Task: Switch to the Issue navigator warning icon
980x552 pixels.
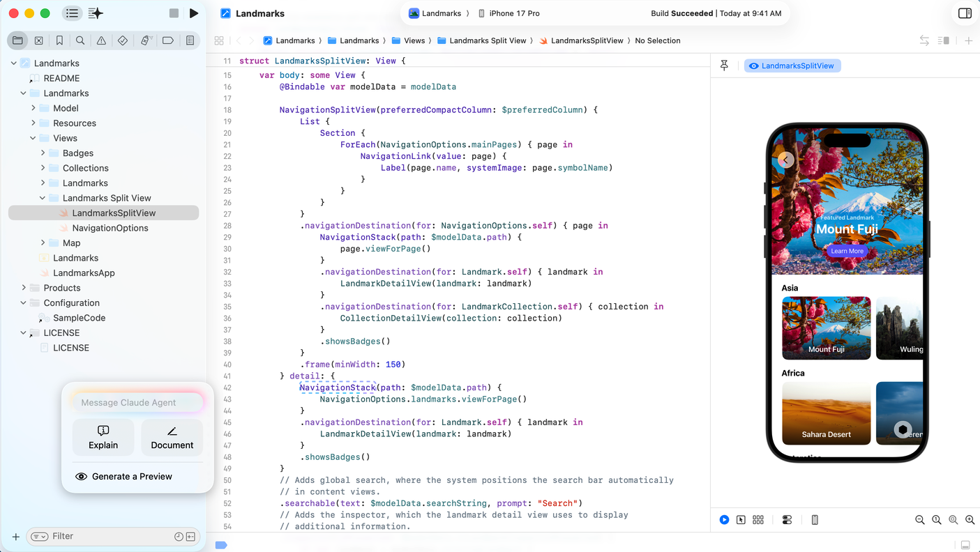Action: click(101, 40)
